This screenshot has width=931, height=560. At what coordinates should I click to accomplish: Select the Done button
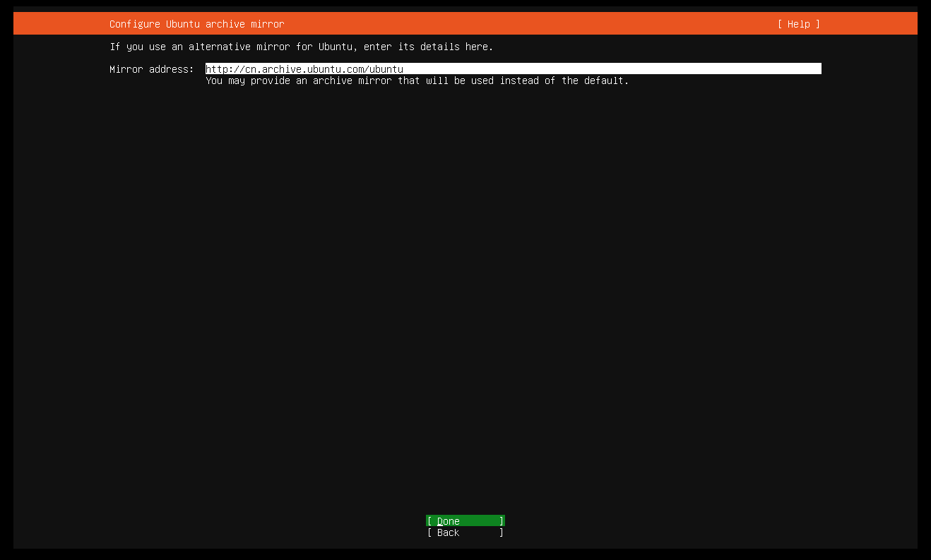465,521
